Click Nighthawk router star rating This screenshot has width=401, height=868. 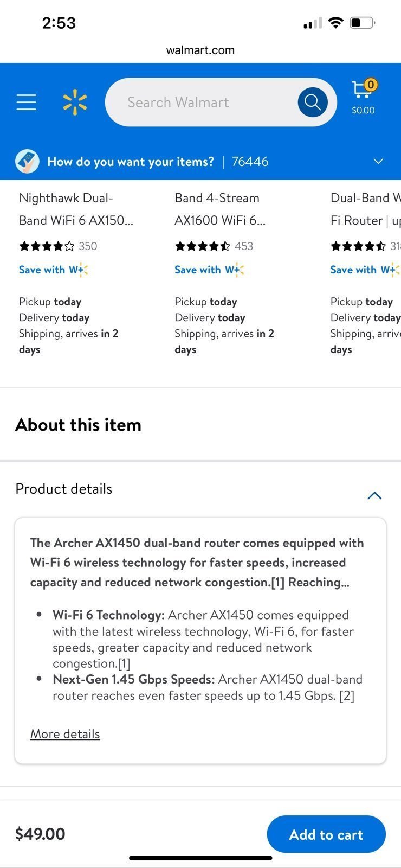[47, 246]
